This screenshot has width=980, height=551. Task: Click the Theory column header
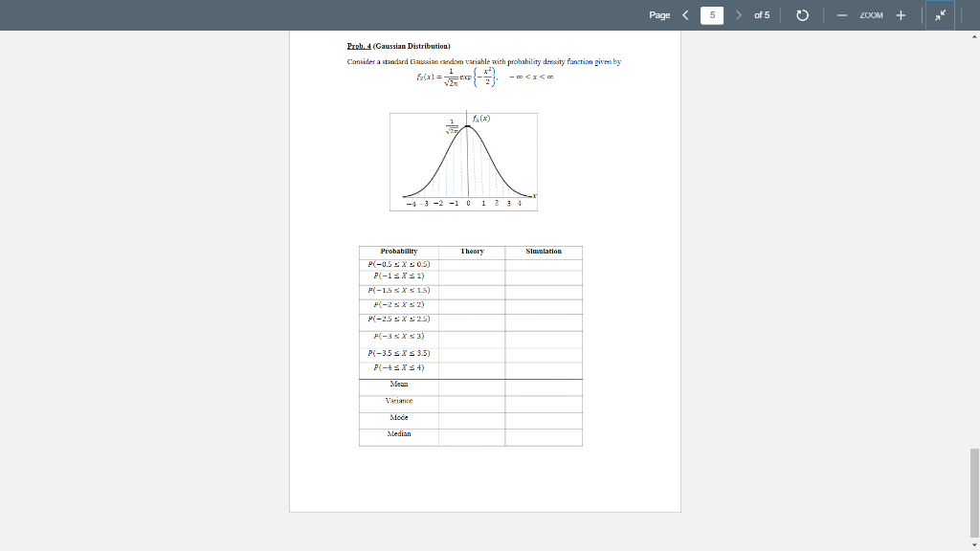click(471, 252)
